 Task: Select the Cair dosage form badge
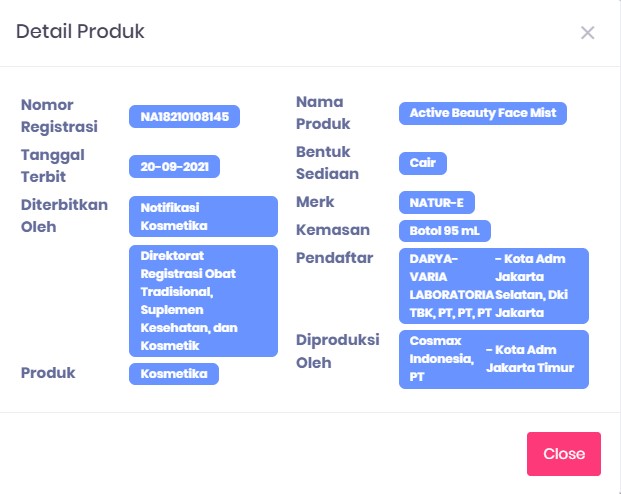click(x=422, y=163)
